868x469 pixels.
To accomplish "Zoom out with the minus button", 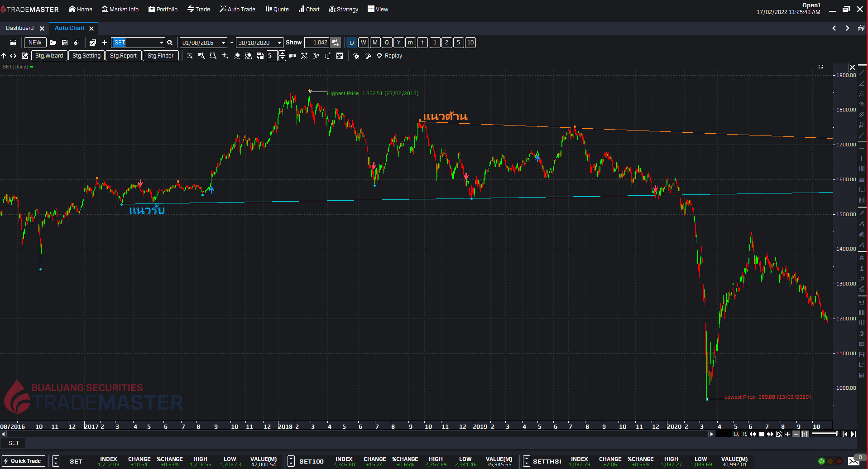I will (x=796, y=434).
